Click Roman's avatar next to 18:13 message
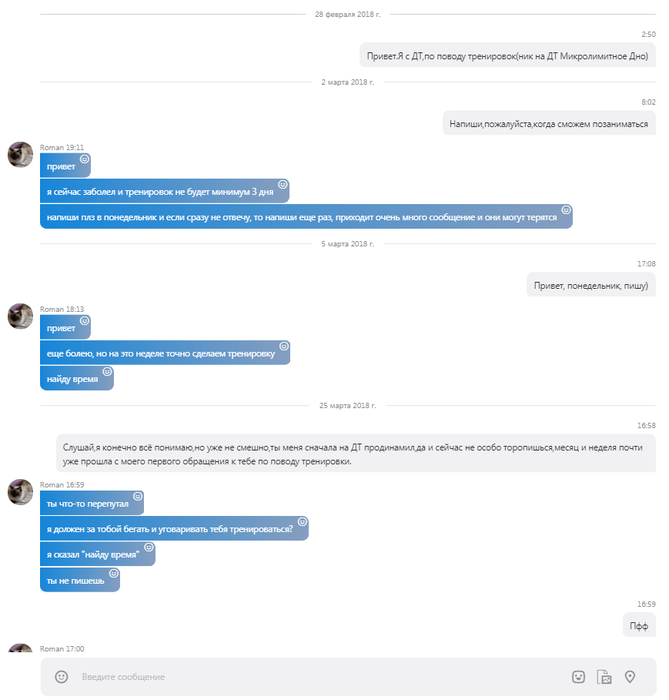The image size is (669, 700). tap(20, 316)
